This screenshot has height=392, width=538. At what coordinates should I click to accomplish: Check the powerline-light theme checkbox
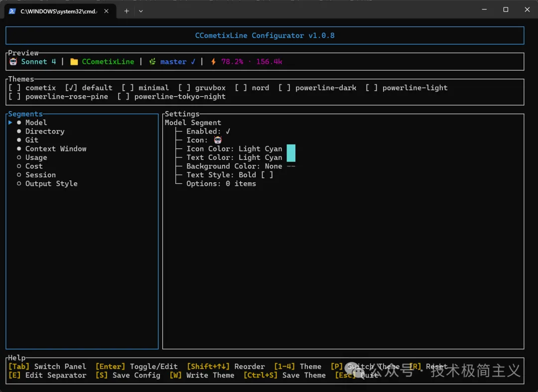coord(372,88)
